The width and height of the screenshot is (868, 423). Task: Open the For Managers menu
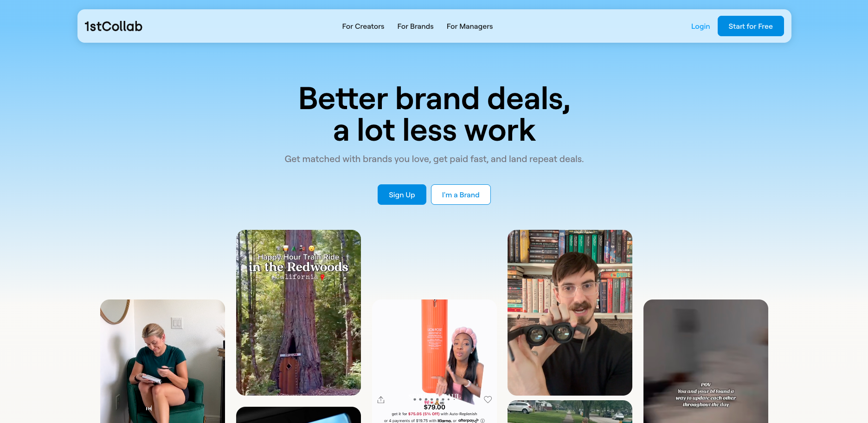tap(469, 26)
